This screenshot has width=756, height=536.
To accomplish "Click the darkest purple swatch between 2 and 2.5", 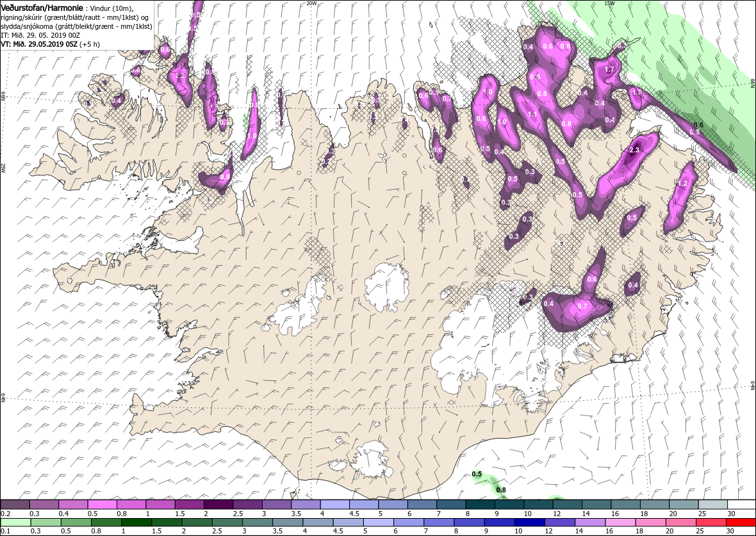I will point(220,504).
